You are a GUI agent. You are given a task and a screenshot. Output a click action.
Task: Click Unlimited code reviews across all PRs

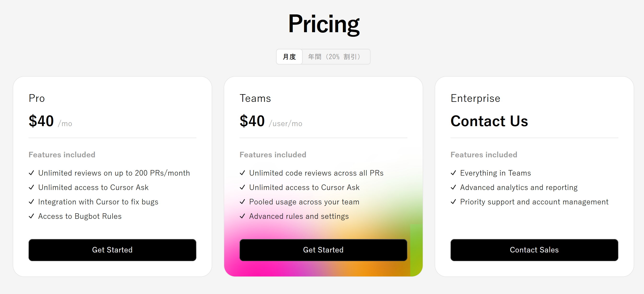(316, 173)
